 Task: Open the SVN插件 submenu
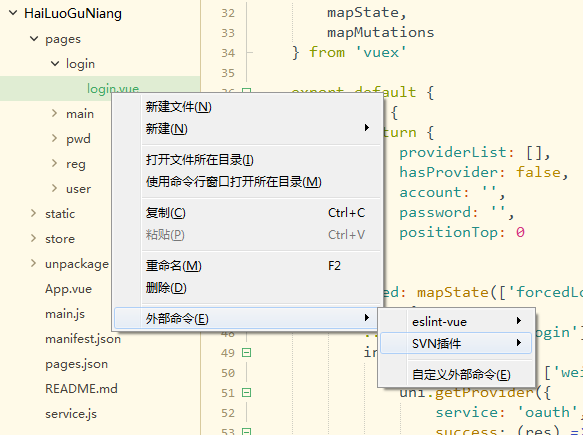[456, 343]
